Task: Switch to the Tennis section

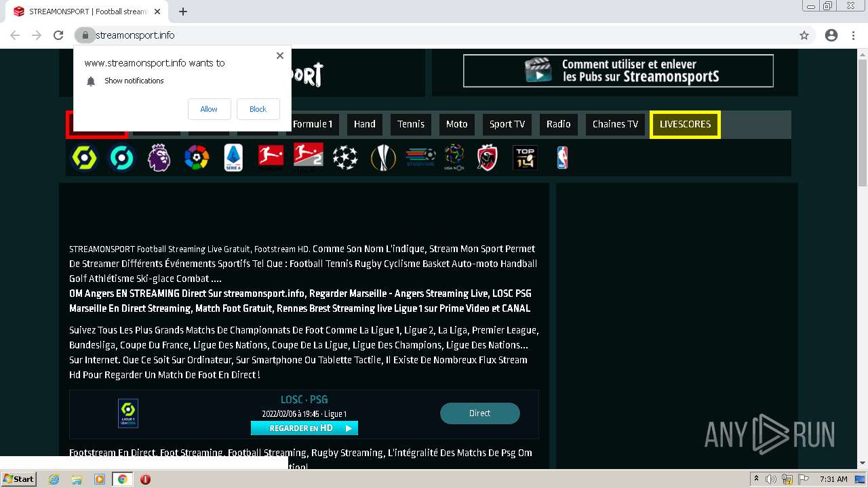Action: 411,124
